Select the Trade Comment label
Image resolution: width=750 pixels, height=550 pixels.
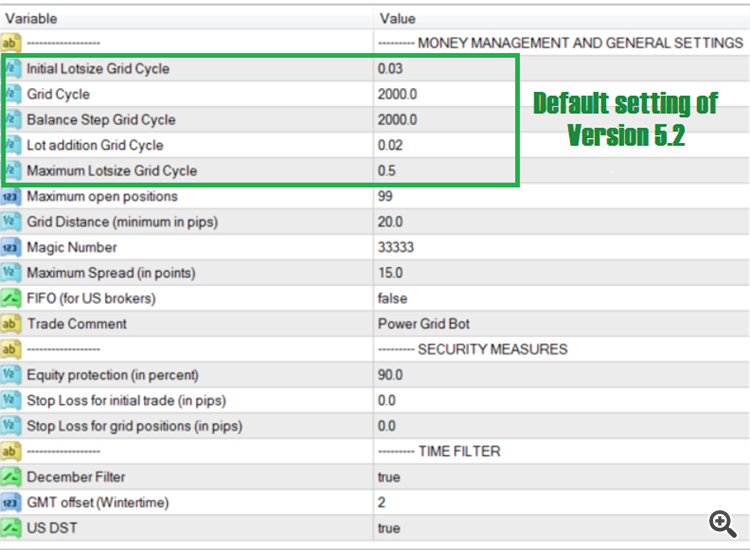(77, 324)
